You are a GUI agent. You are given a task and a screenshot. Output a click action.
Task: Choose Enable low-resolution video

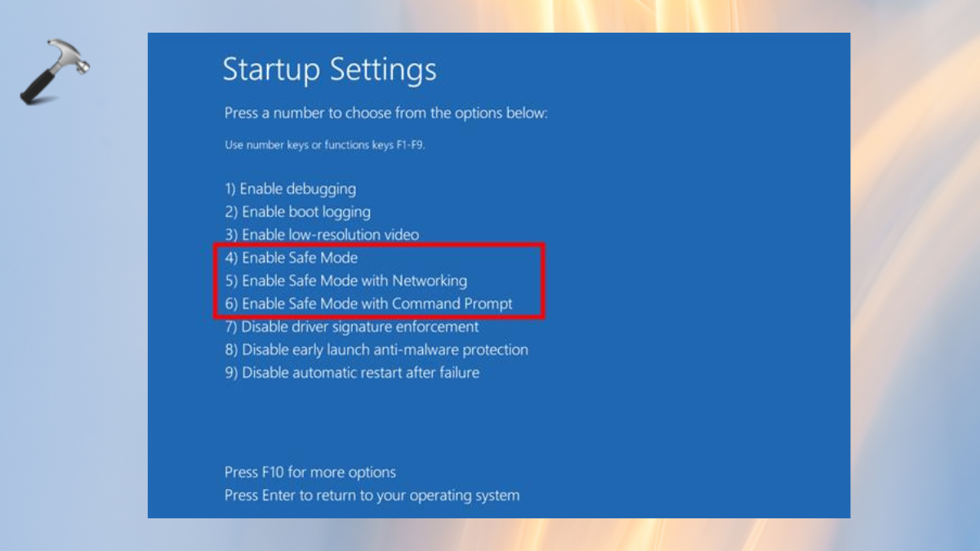pos(322,234)
